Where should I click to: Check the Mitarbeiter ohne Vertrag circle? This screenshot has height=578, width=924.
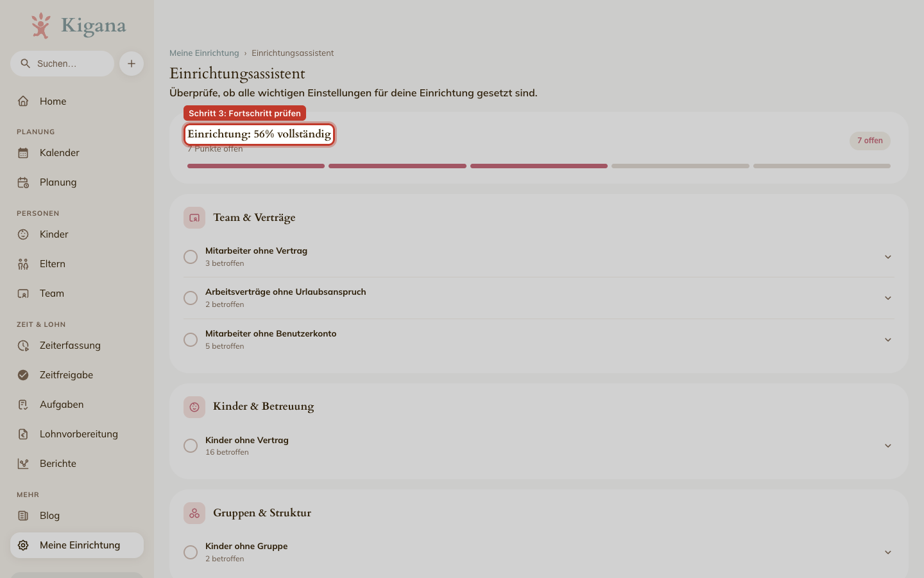click(191, 257)
